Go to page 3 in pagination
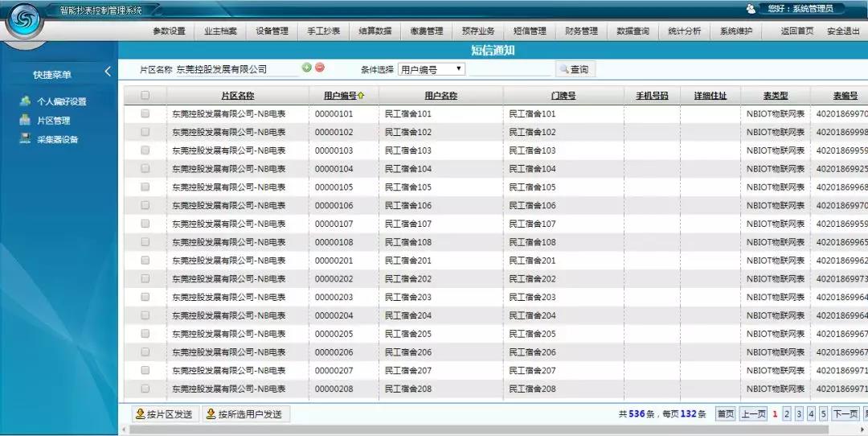The image size is (868, 436). 799,413
